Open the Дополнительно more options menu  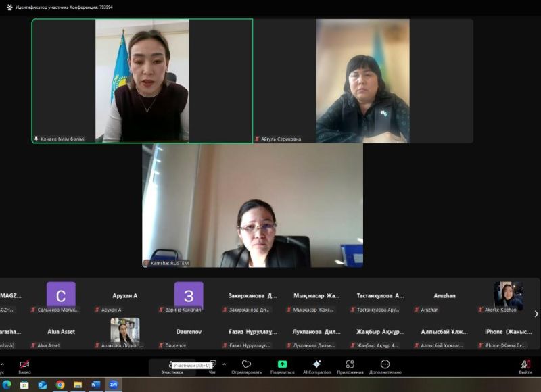point(385,364)
